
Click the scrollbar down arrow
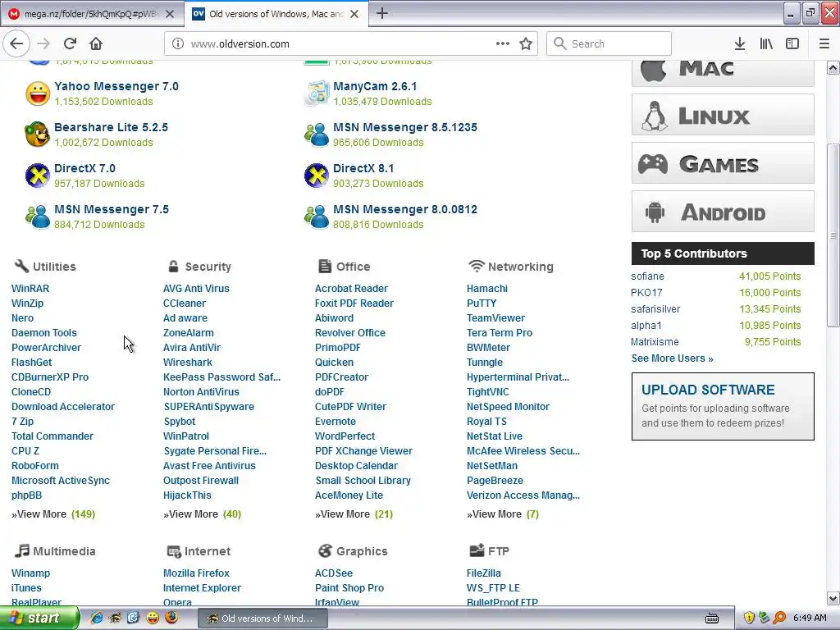pos(833,598)
